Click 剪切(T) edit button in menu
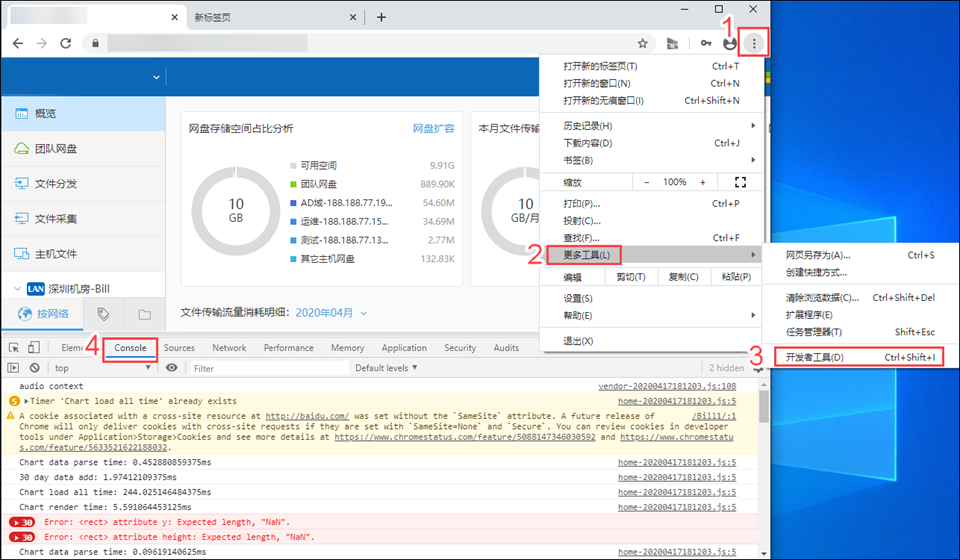The width and height of the screenshot is (960, 560). 631,277
